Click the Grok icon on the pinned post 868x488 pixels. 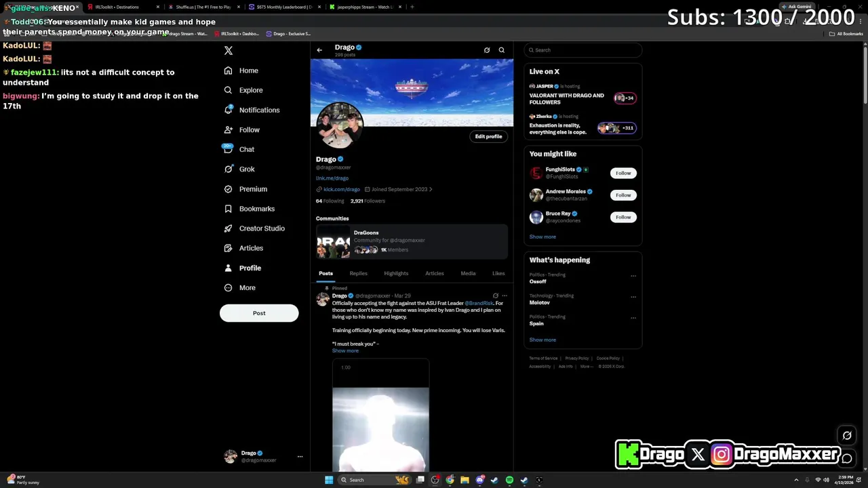pos(496,296)
